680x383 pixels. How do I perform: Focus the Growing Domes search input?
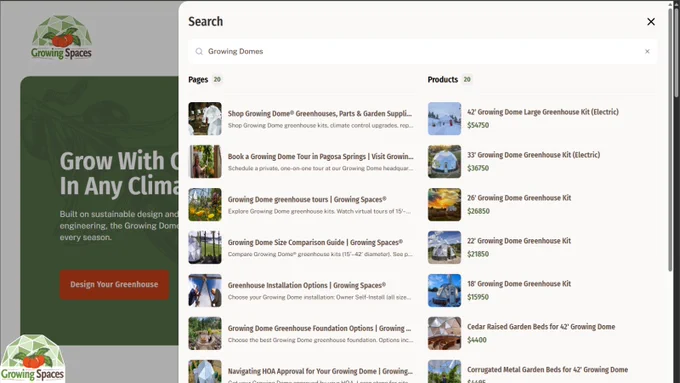pos(423,51)
